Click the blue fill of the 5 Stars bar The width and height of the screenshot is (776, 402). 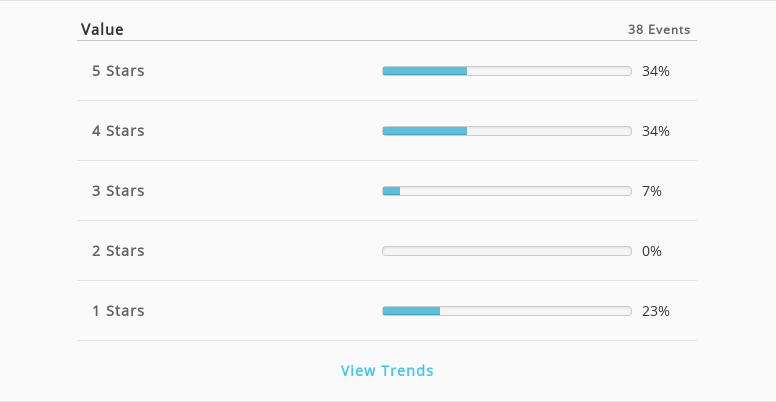tap(425, 71)
